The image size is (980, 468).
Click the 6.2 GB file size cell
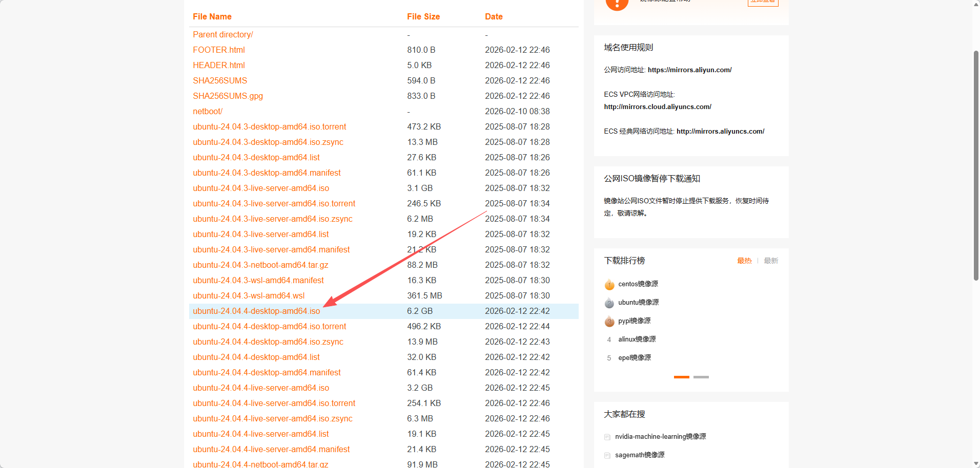pos(420,311)
